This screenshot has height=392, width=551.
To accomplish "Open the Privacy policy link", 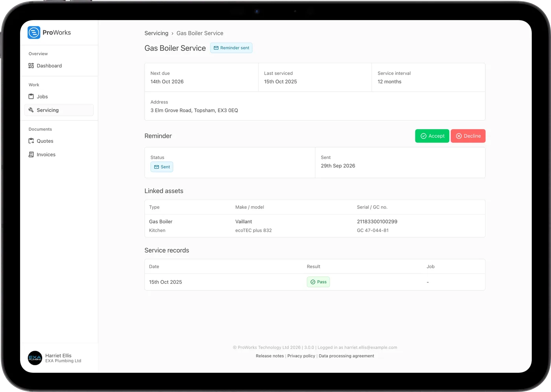I will click(x=301, y=356).
